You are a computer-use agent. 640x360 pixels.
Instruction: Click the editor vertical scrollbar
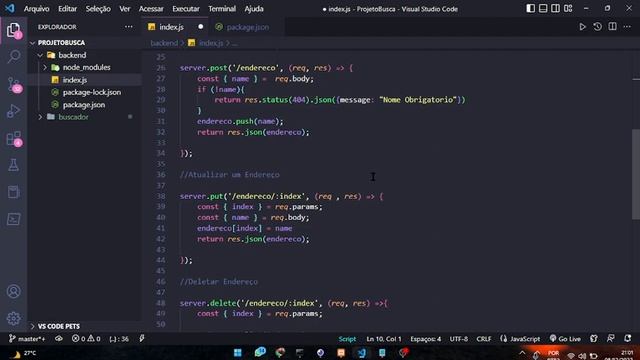636,175
